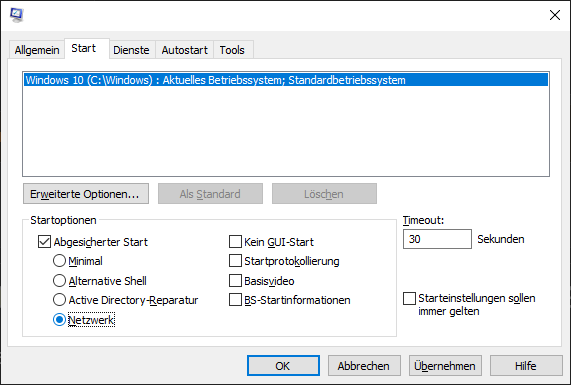The width and height of the screenshot is (571, 385).
Task: Open Erweiterte Optionen dialog
Action: pos(86,194)
